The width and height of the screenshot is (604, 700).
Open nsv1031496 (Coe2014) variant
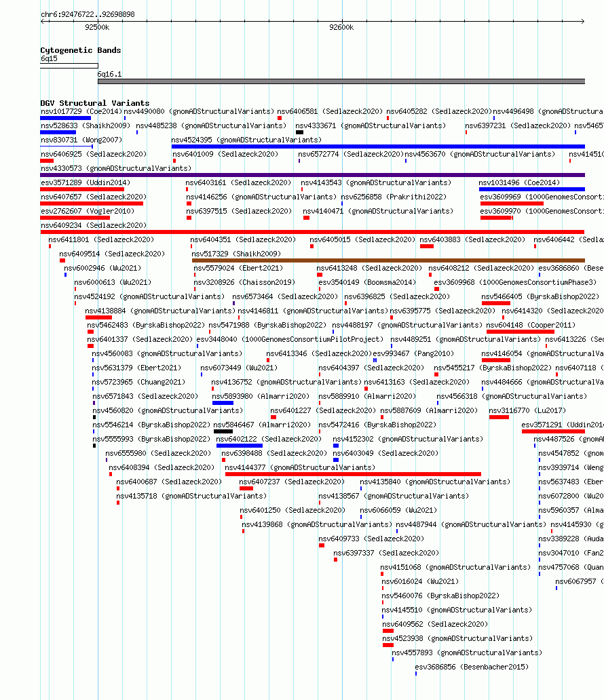(x=519, y=182)
